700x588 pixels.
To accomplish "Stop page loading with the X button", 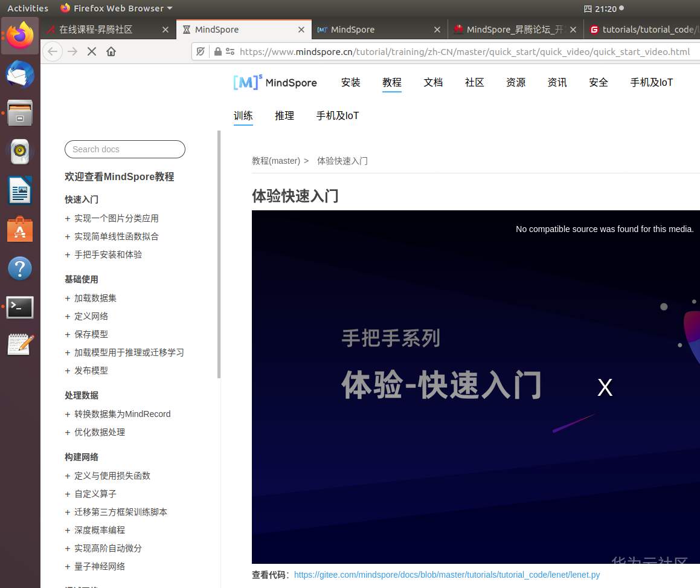I will pos(92,51).
